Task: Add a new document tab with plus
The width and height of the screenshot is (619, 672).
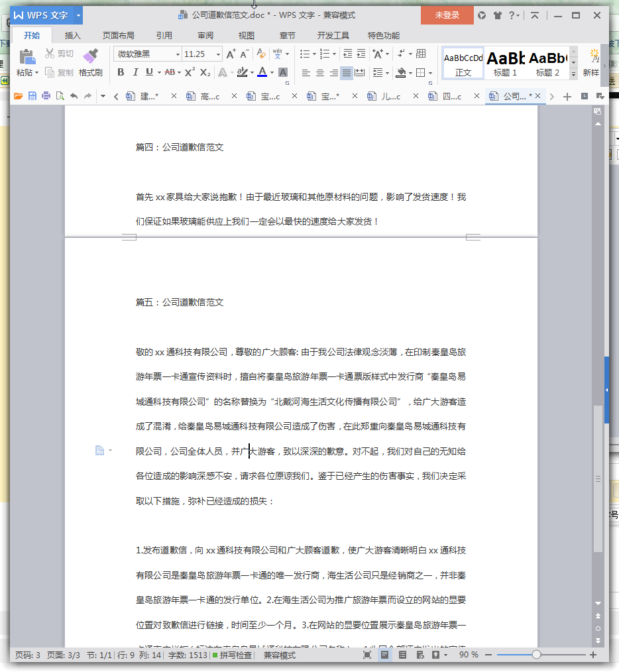Action: tap(567, 97)
